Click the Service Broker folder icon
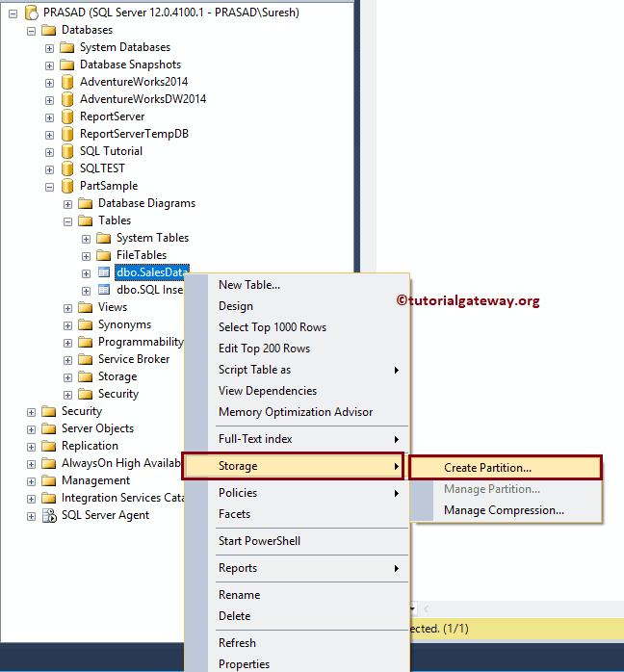624x672 pixels. click(x=86, y=359)
